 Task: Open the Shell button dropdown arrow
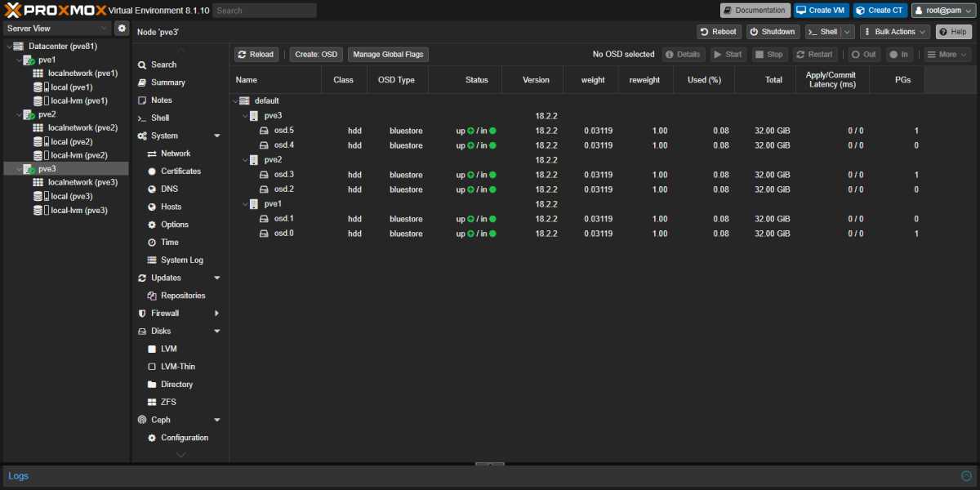pyautogui.click(x=848, y=32)
